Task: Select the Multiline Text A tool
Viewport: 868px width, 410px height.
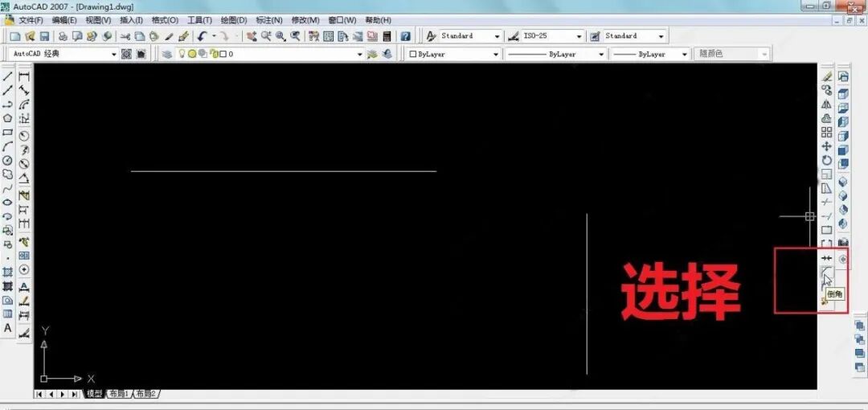Action: pyautogui.click(x=8, y=327)
